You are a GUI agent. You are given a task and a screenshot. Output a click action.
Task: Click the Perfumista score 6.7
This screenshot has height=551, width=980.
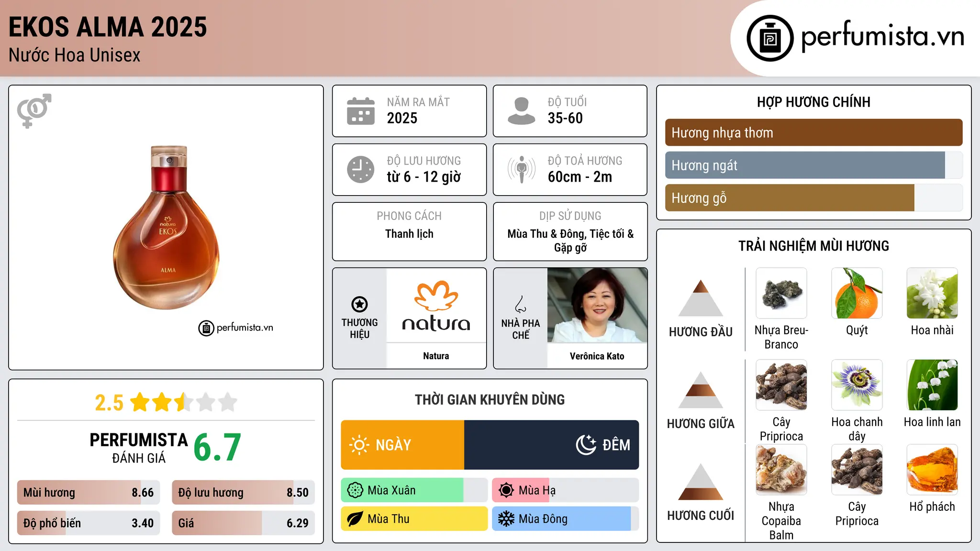pyautogui.click(x=217, y=448)
